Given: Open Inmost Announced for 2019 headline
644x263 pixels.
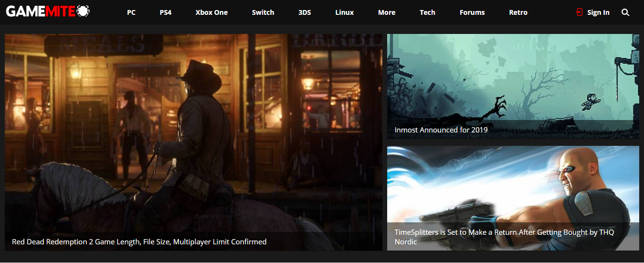Looking at the screenshot, I should (441, 130).
